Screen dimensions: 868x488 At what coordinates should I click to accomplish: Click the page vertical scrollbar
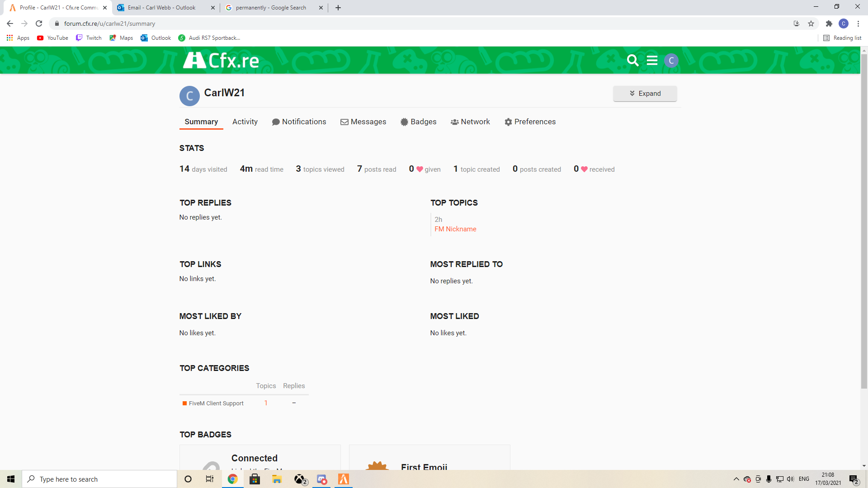coord(864,221)
